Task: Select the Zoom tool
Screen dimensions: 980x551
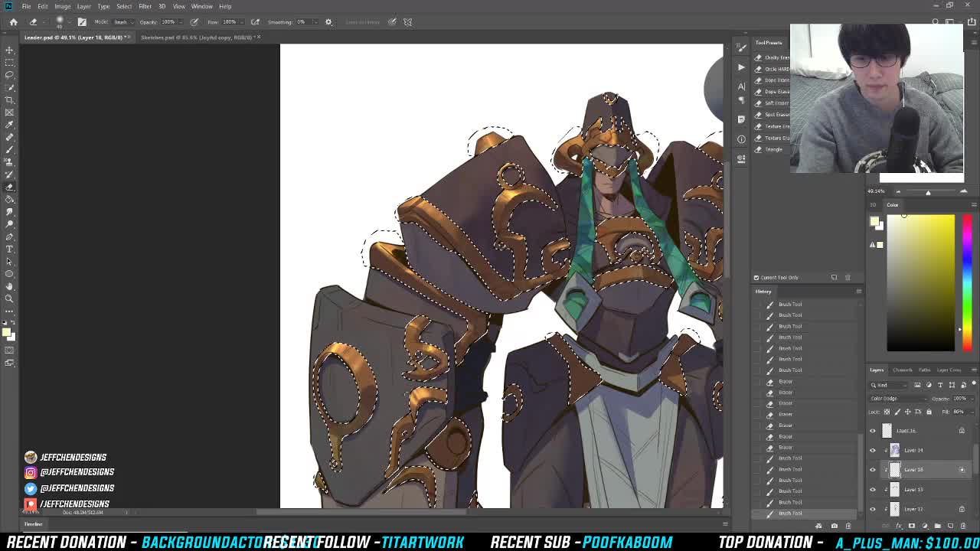Action: click(10, 298)
